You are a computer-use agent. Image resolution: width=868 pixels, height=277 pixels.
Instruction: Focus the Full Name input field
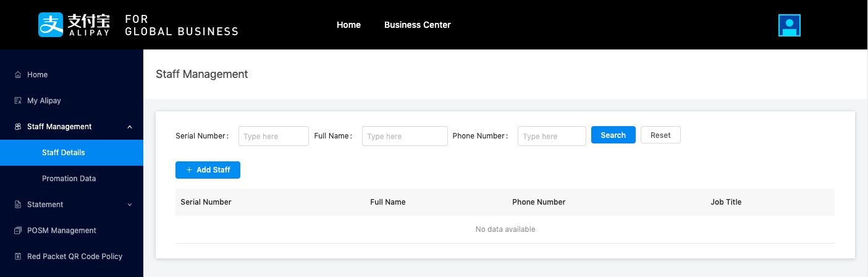tap(404, 136)
